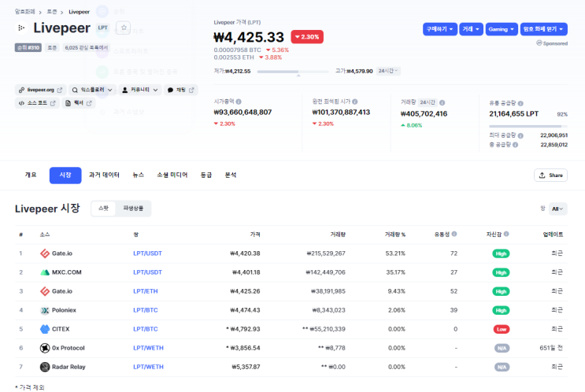Click the Livepeer logo icon beside the title
The image size is (585, 392).
[x=21, y=28]
